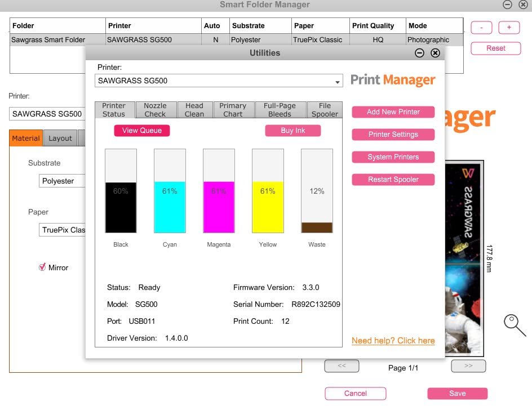The image size is (532, 406).
Task: Click the View Queue button
Action: coord(142,131)
